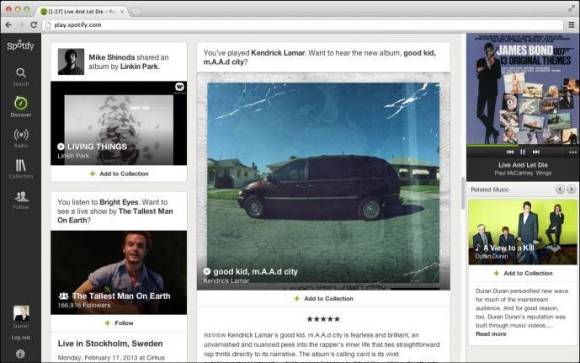Viewport: 580px width, 363px height.
Task: Click the play.spotify.com address bar
Action: coord(303,25)
